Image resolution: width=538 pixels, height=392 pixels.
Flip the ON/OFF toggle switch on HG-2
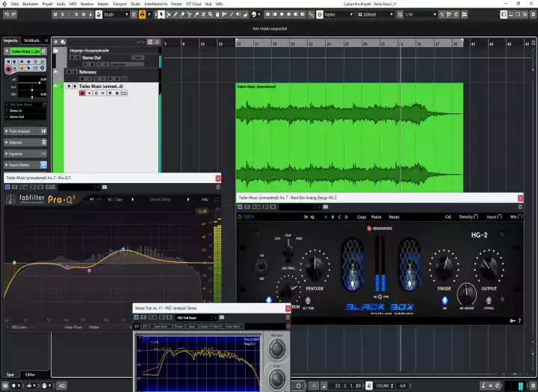pyautogui.click(x=262, y=267)
